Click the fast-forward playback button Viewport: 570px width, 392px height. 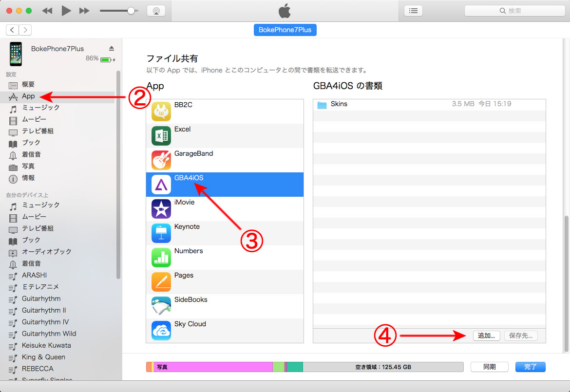[x=84, y=11]
